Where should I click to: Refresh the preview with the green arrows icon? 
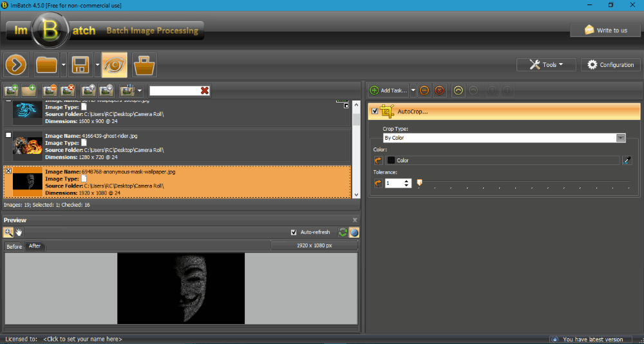(x=343, y=233)
